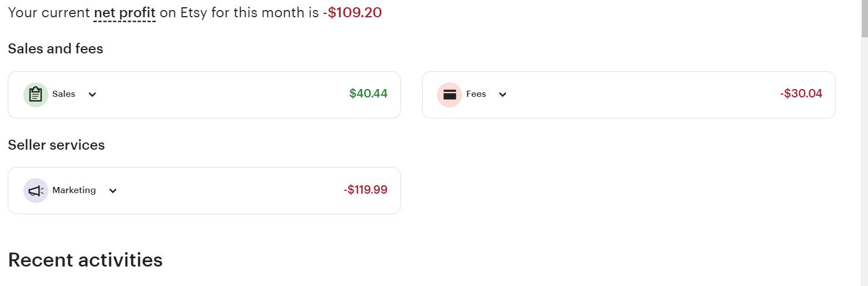The width and height of the screenshot is (868, 286).
Task: Click the Sales clipboard icon
Action: pyautogui.click(x=36, y=95)
